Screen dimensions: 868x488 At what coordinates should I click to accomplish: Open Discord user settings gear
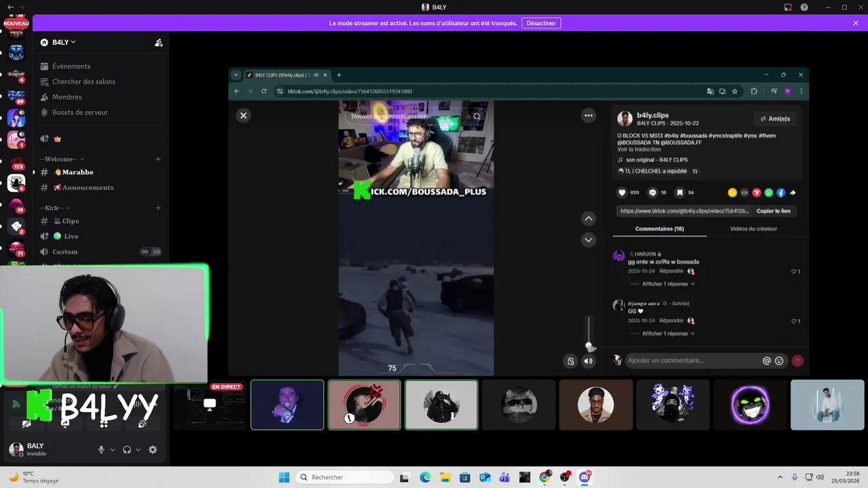[153, 449]
